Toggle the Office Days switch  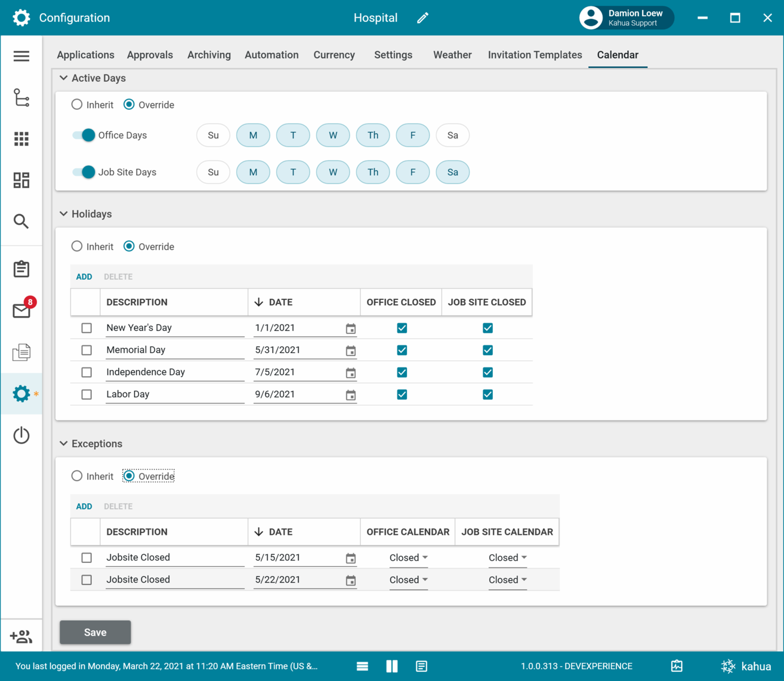click(x=84, y=135)
